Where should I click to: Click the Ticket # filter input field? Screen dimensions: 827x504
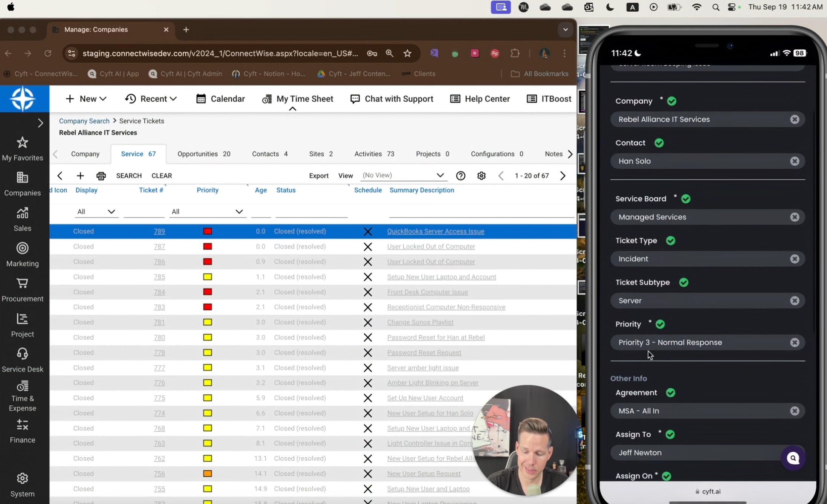(x=144, y=212)
